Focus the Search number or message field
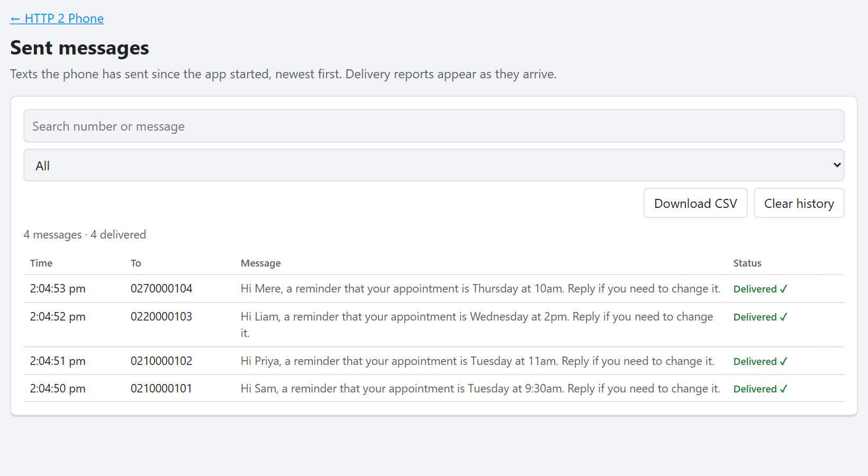This screenshot has height=476, width=868. pyautogui.click(x=433, y=126)
